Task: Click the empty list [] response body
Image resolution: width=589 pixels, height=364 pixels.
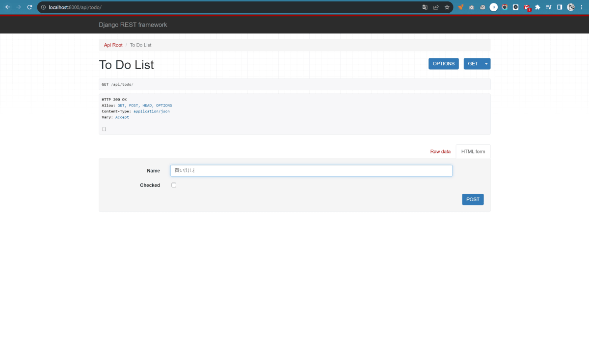Action: [x=104, y=129]
